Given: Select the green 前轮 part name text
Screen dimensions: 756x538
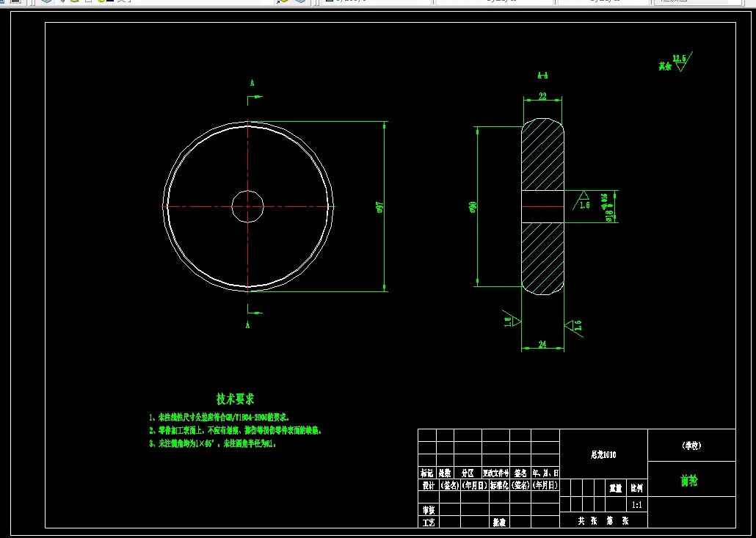Looking at the screenshot, I should (x=689, y=481).
